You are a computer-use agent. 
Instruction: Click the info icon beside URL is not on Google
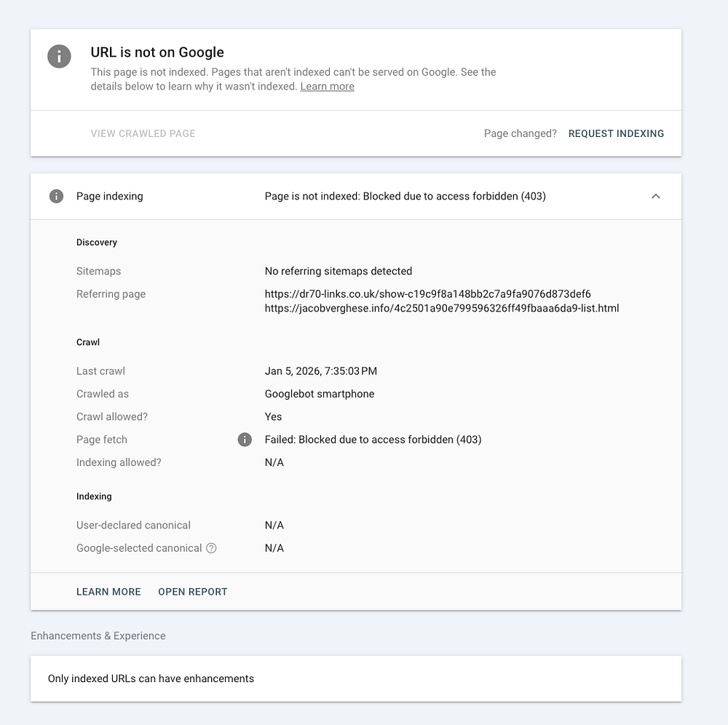[x=59, y=56]
